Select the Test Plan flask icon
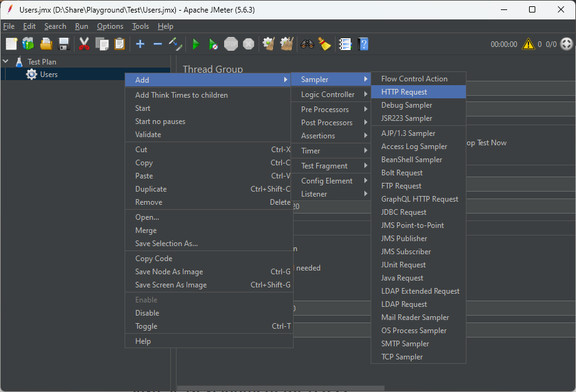The width and height of the screenshot is (576, 392). point(19,62)
